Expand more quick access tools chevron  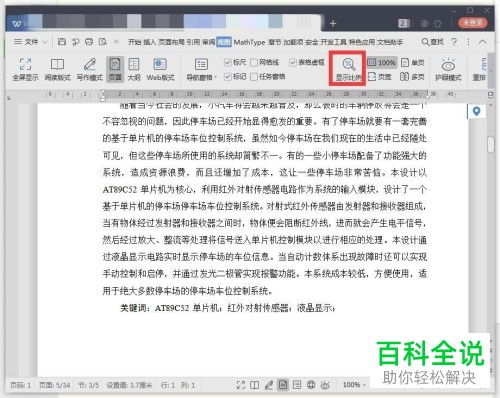116,42
